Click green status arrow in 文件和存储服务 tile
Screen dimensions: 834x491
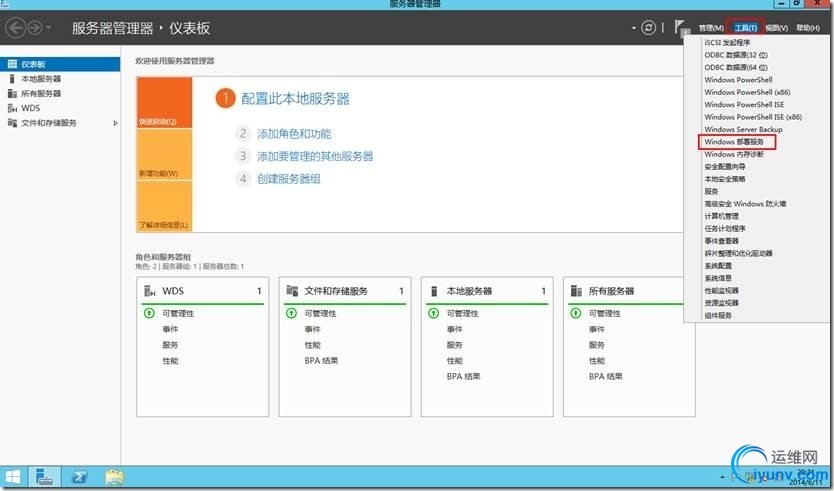pos(291,313)
